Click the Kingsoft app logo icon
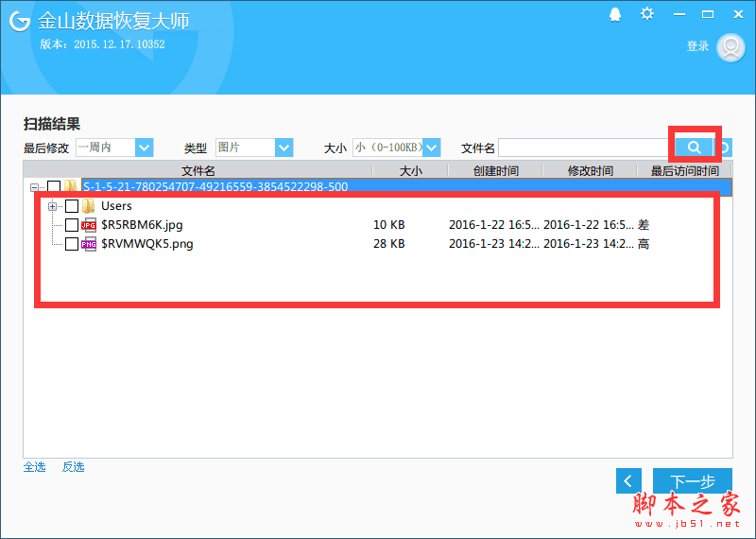 (x=20, y=21)
